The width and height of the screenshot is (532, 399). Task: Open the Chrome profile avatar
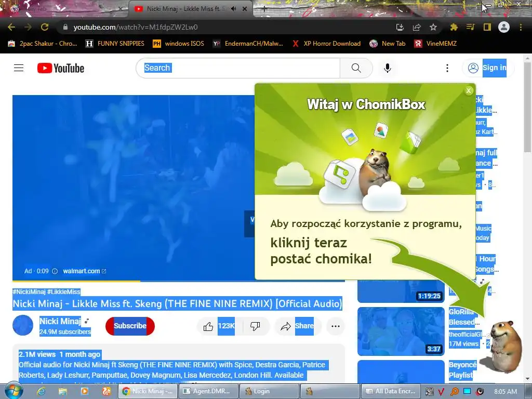(504, 27)
